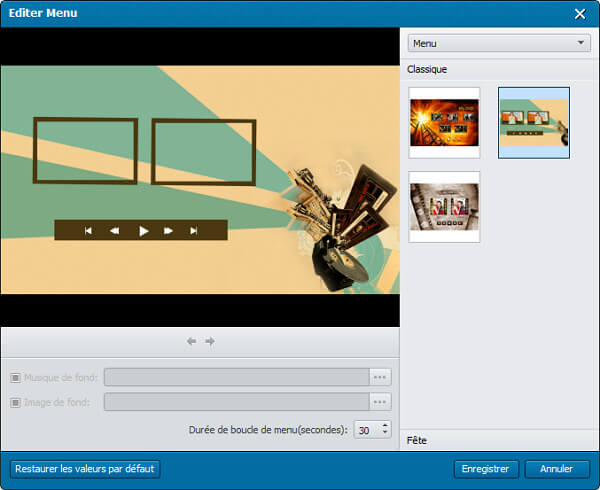Click the skip-to-previous icon in the preview bar
This screenshot has width=600, height=490.
[x=88, y=231]
